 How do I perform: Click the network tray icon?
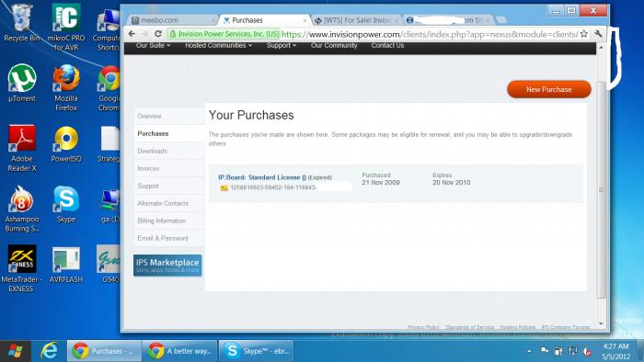click(x=572, y=351)
